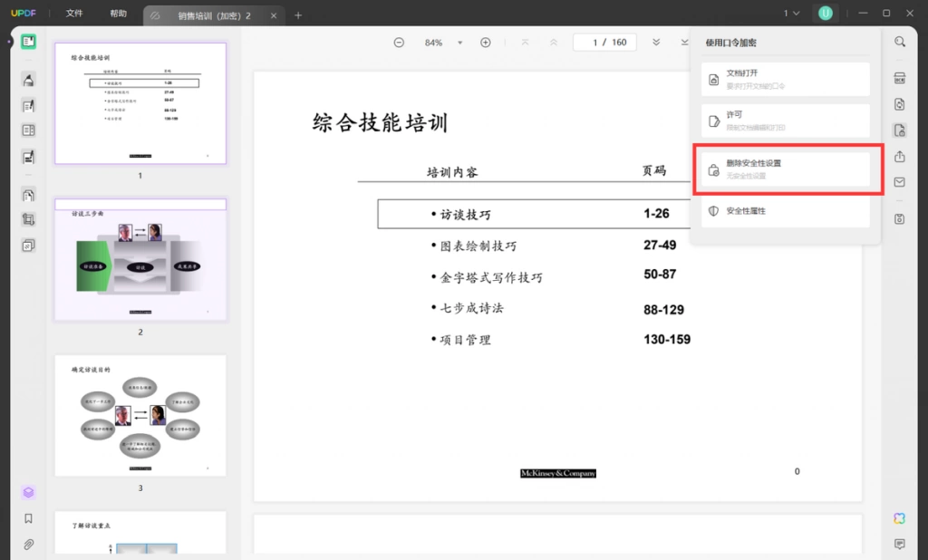Open the zoom level dropdown arrow
Image resolution: width=928 pixels, height=560 pixels.
tap(459, 43)
